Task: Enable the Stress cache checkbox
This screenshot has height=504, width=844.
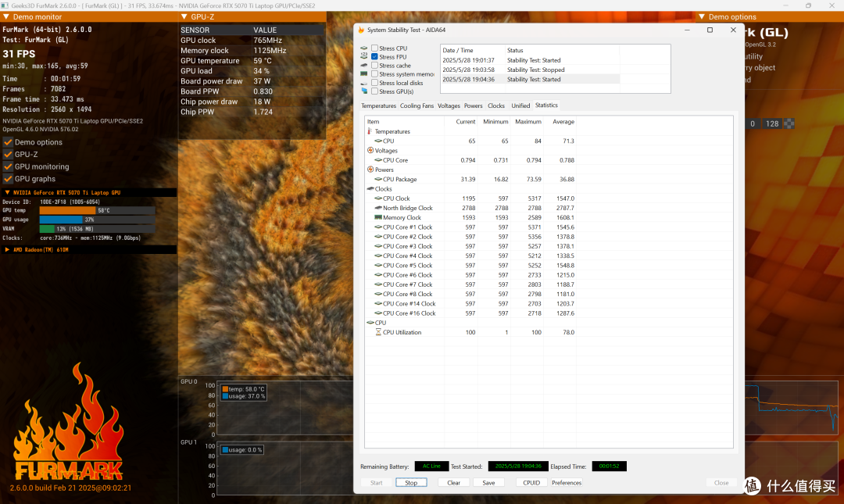Action: 374,65
